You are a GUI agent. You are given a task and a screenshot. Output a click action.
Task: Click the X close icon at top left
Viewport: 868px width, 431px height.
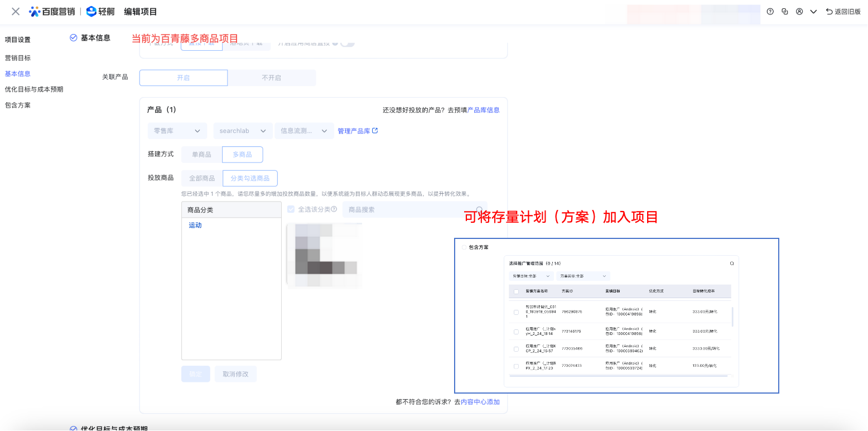coord(16,12)
